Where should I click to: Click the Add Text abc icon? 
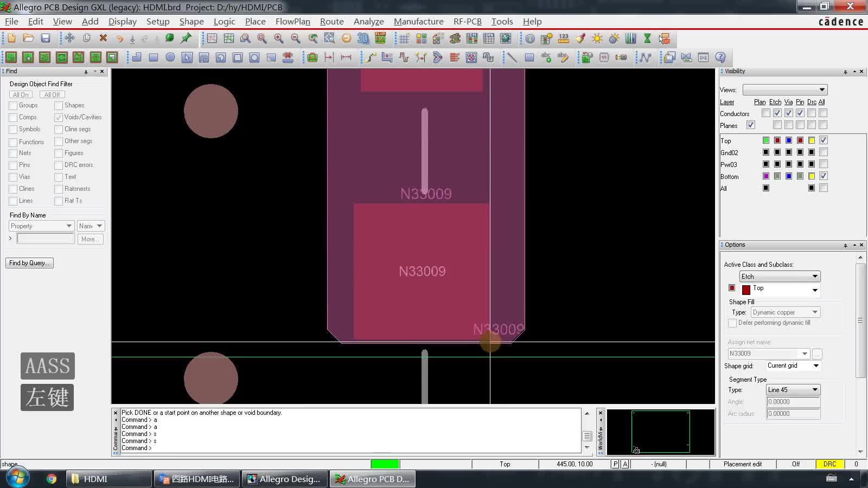546,57
